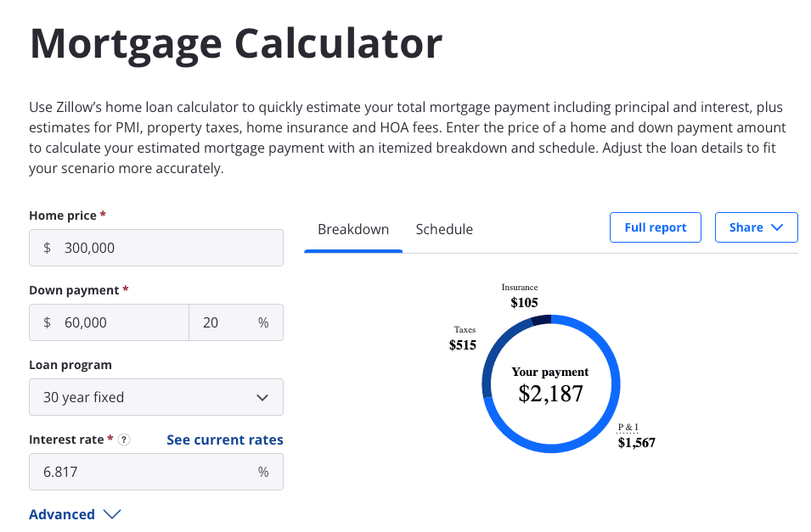Open the Loan program dropdown
The height and width of the screenshot is (532, 811).
coord(156,397)
